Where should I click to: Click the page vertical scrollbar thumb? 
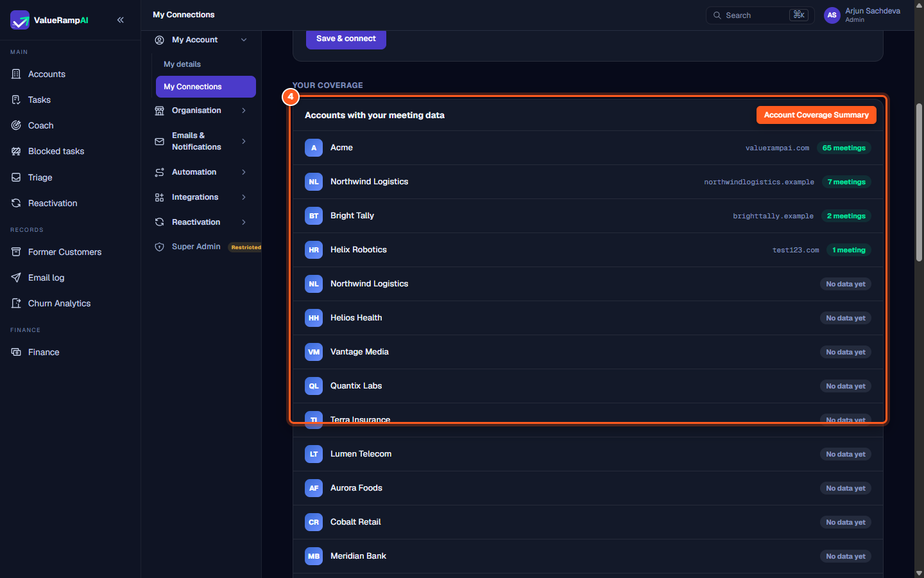click(x=919, y=182)
